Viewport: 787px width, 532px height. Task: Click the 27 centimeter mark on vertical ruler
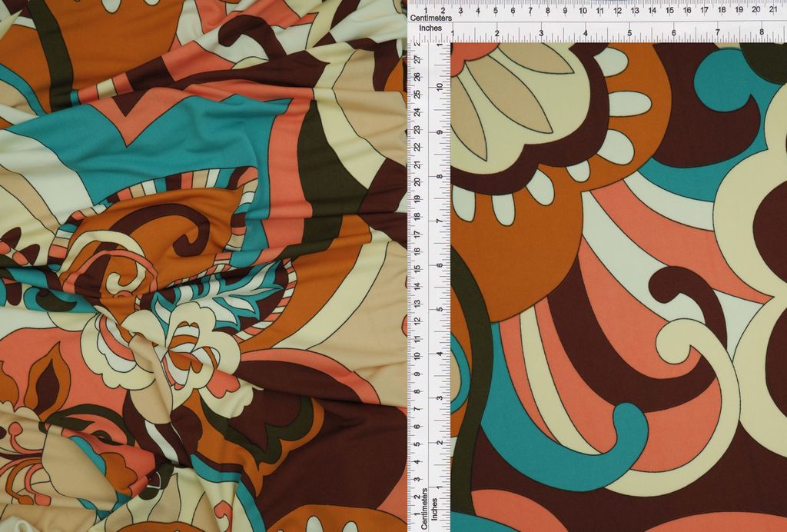point(416,60)
